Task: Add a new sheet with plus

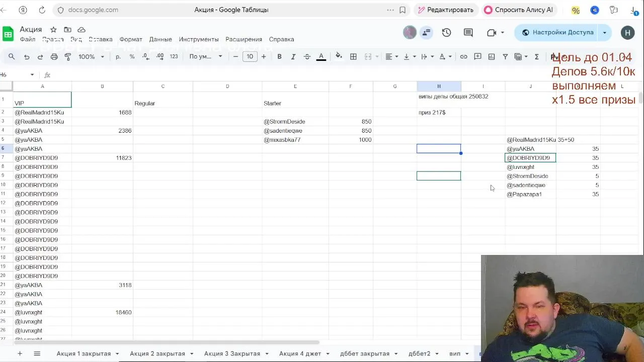Action: click(20, 353)
